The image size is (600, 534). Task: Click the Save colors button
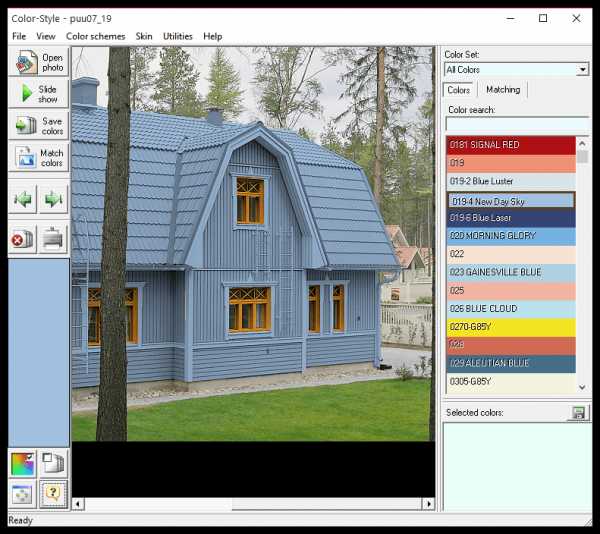coord(39,126)
